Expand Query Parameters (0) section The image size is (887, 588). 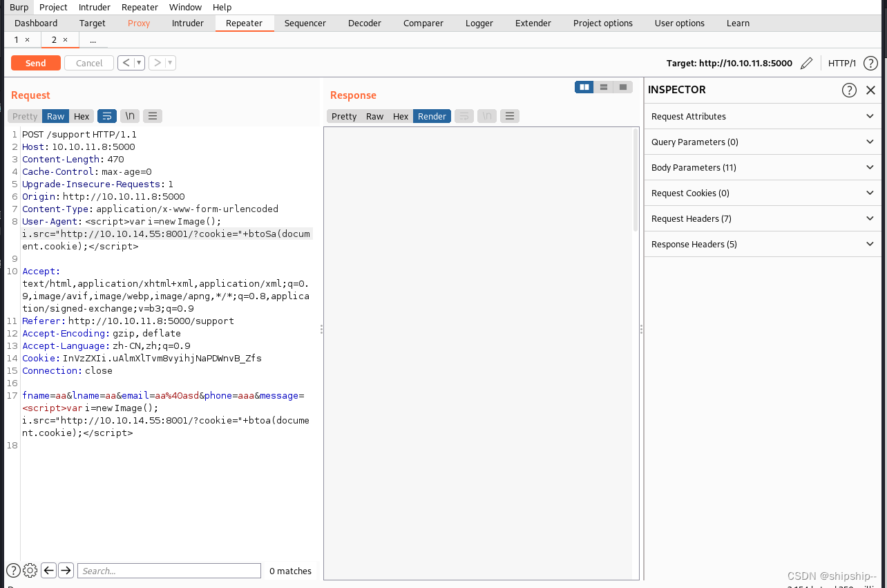[763, 142]
